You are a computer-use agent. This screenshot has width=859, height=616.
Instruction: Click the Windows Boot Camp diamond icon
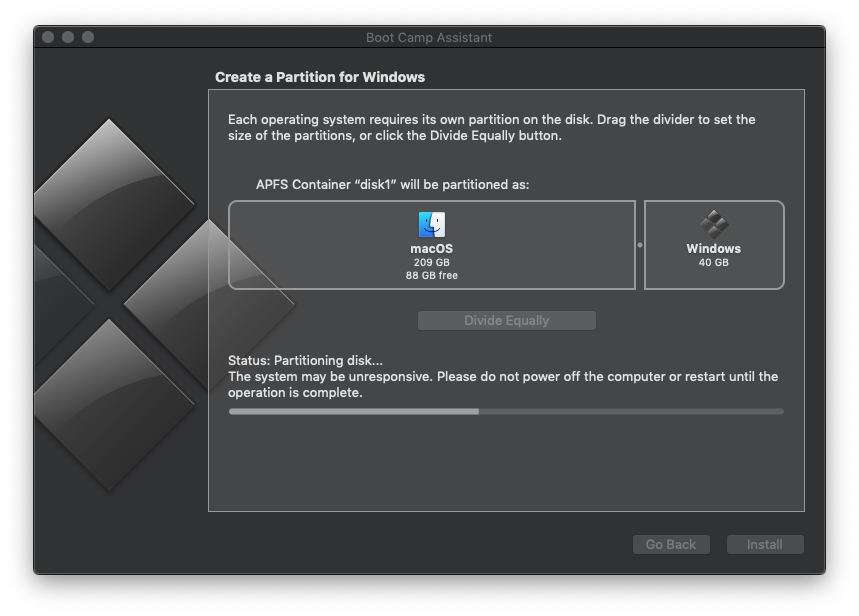(714, 224)
